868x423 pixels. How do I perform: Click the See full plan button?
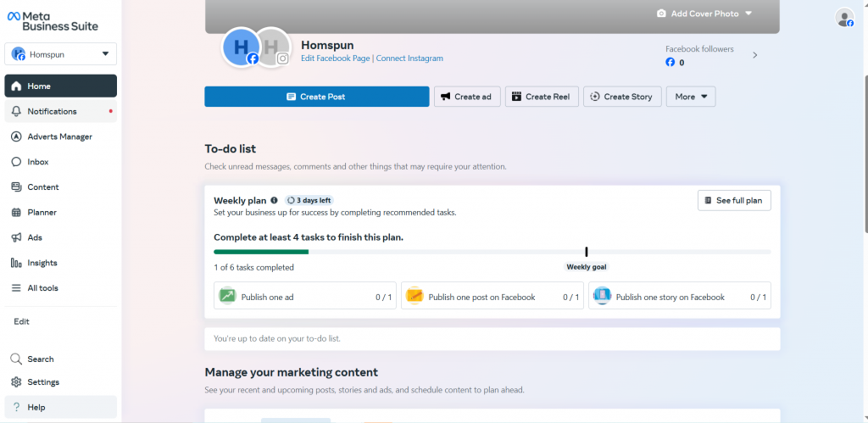[734, 200]
